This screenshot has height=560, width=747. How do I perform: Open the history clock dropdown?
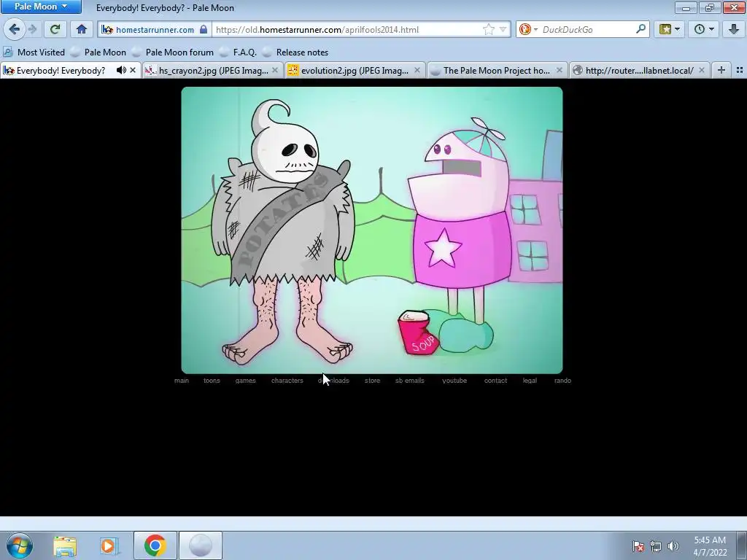[704, 29]
